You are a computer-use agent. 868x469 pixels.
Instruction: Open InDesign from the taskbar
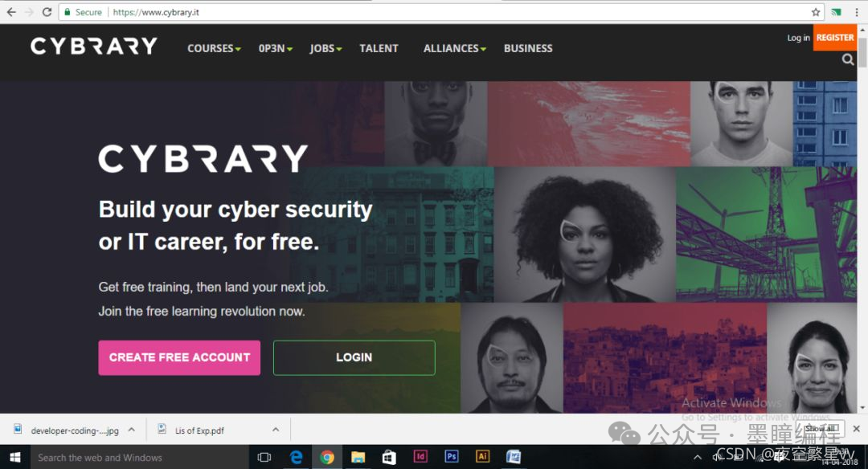point(420,456)
